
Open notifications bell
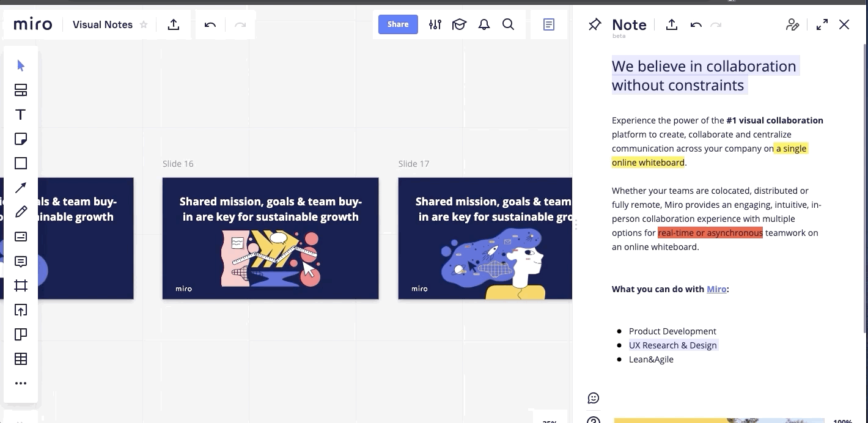click(x=484, y=24)
